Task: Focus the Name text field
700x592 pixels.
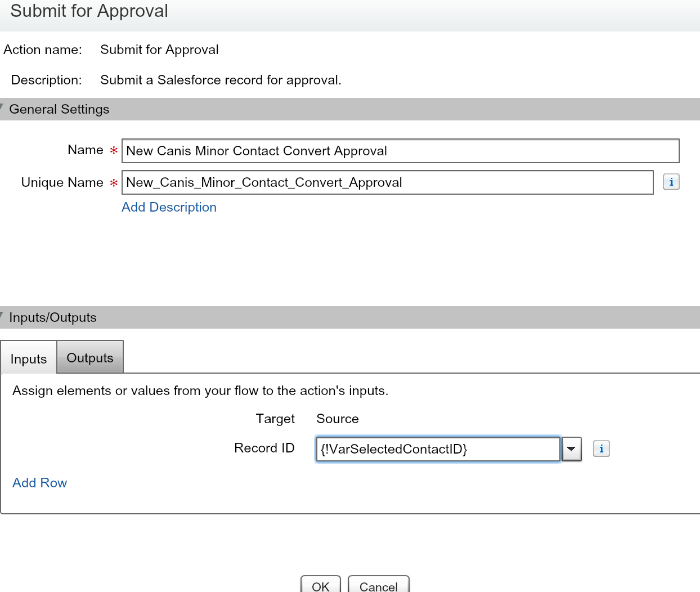Action: pos(400,151)
